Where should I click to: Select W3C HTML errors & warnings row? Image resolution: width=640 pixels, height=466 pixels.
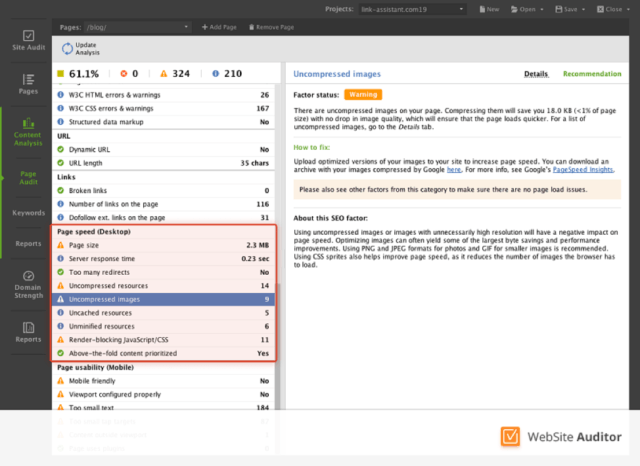coord(163,95)
